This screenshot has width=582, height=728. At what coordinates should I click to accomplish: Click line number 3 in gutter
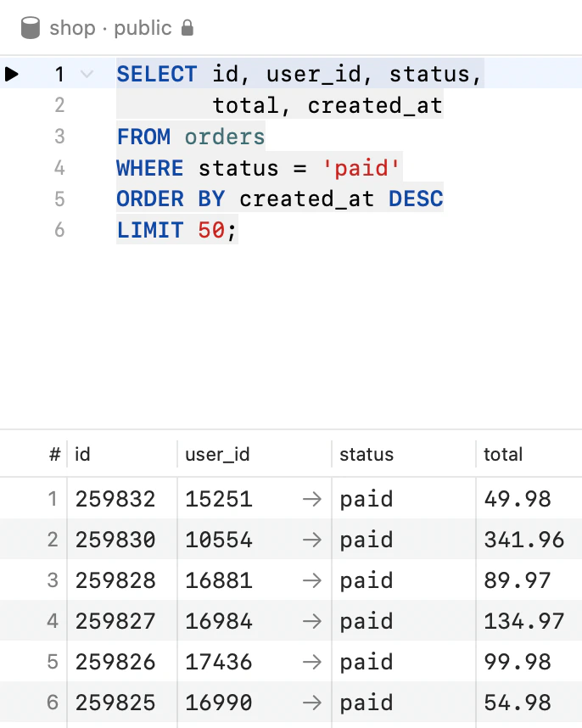[59, 137]
